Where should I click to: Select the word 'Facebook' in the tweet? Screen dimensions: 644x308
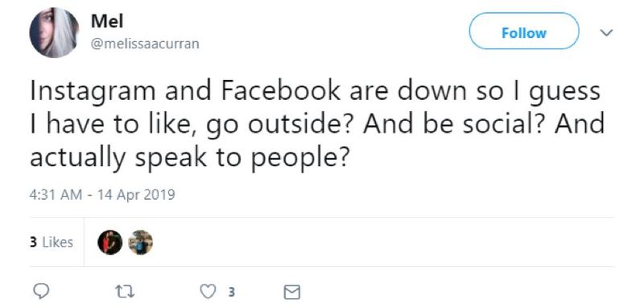click(281, 91)
